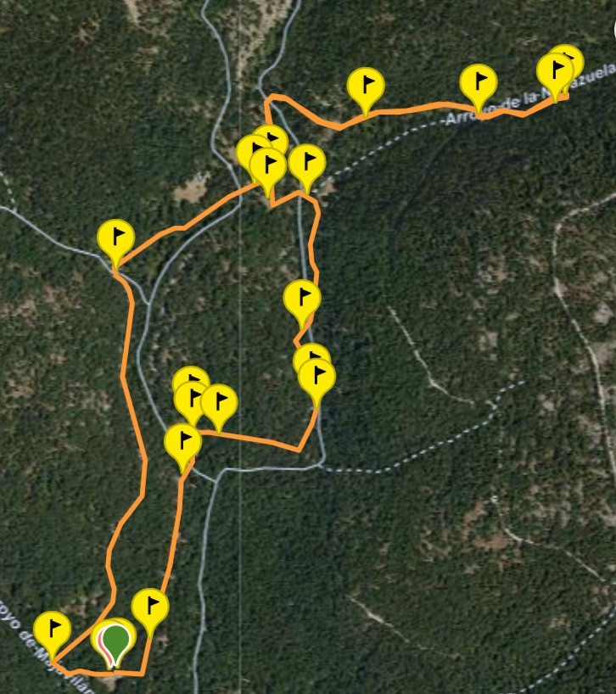This screenshot has height=694, width=616.
Task: Select the lone flag at the western trail junction
Action: click(x=116, y=238)
